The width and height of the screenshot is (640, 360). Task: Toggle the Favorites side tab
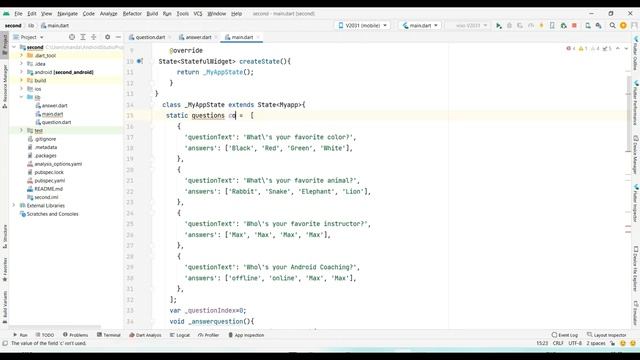click(4, 269)
